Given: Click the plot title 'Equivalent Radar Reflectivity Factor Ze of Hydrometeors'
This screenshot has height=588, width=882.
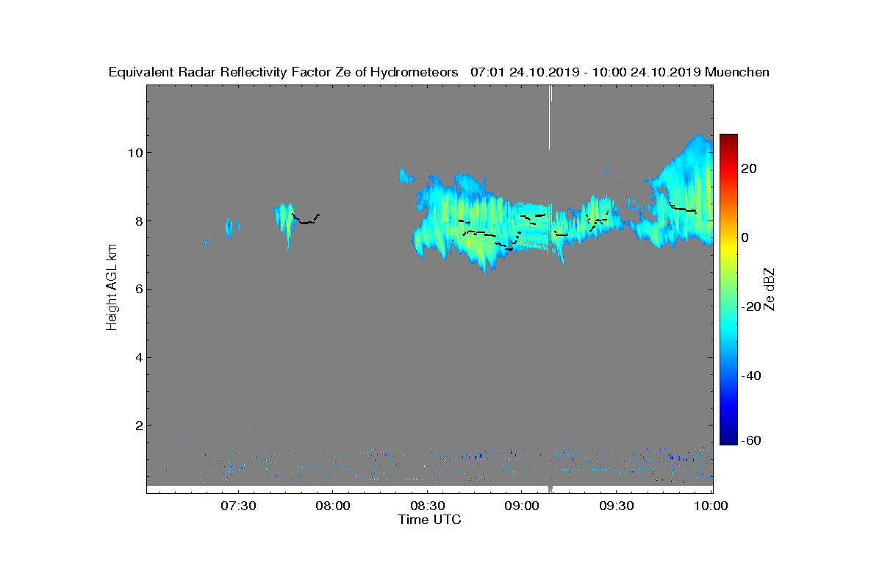Looking at the screenshot, I should (284, 72).
